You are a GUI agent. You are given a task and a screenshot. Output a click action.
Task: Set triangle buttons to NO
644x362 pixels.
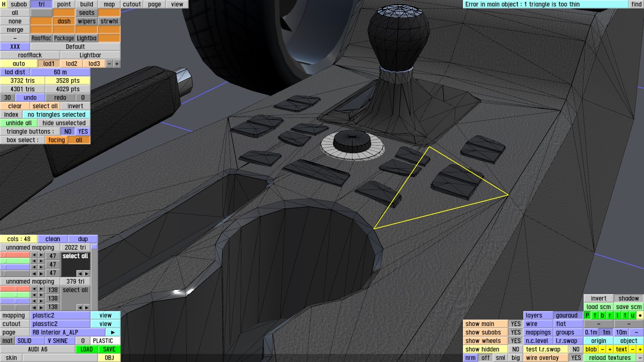[x=68, y=132]
